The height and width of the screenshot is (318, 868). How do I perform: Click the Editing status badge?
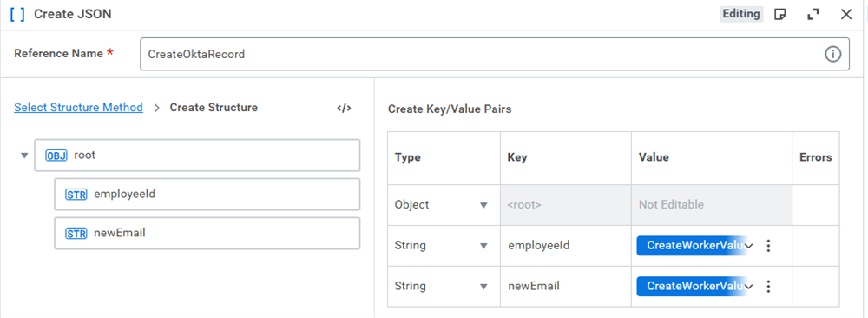click(x=741, y=14)
